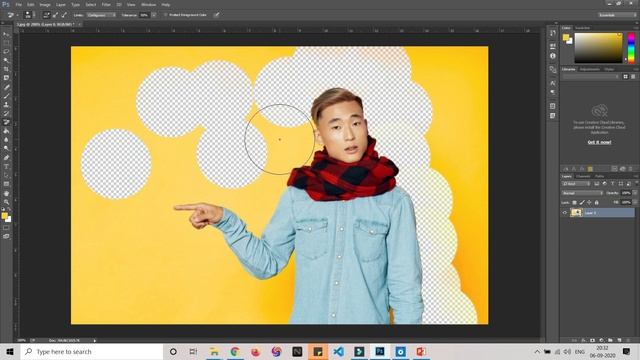
Task: Toggle Quick Mask mode in toolbox
Action: 6,228
